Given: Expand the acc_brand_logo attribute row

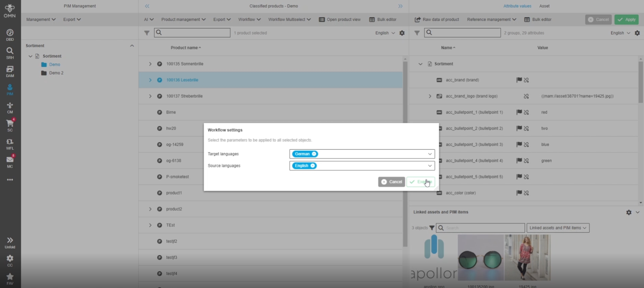Looking at the screenshot, I should [430, 96].
